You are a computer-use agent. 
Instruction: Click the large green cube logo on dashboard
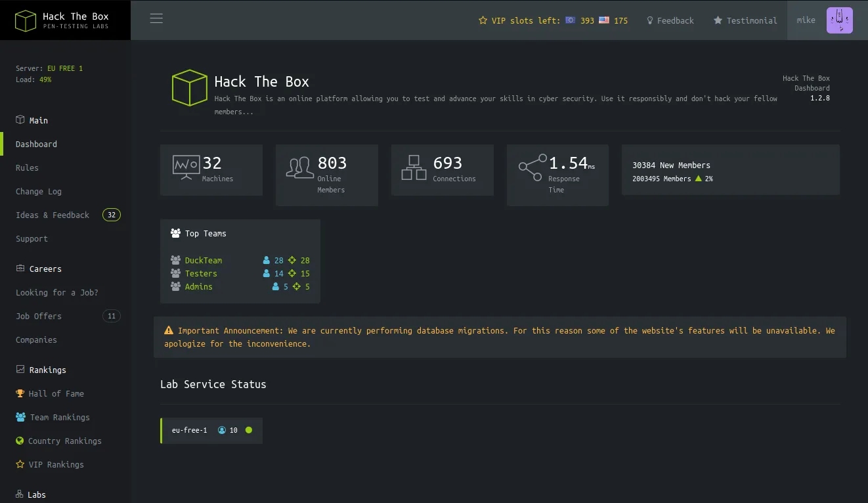(x=190, y=88)
